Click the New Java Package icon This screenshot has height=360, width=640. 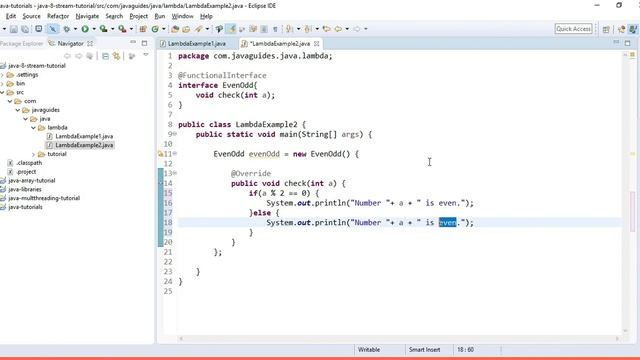[x=143, y=29]
